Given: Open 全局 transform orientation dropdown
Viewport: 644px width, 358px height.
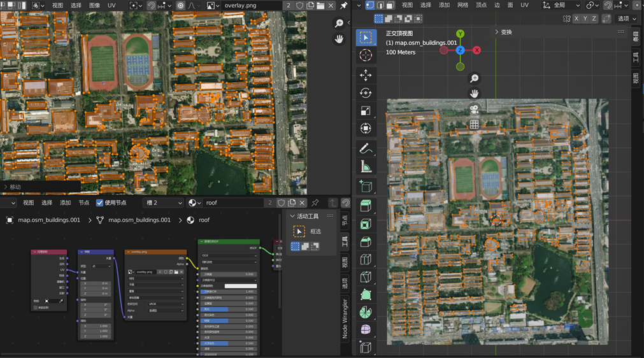Looking at the screenshot, I should tap(561, 5).
